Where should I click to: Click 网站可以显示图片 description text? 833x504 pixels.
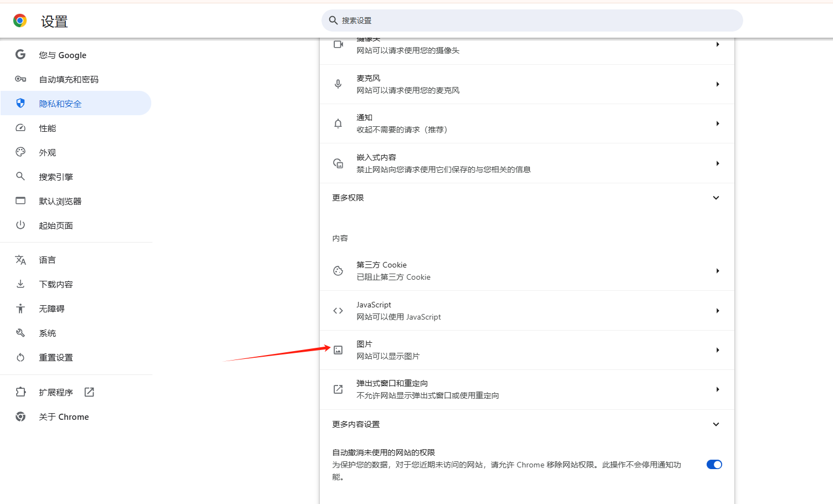click(388, 356)
